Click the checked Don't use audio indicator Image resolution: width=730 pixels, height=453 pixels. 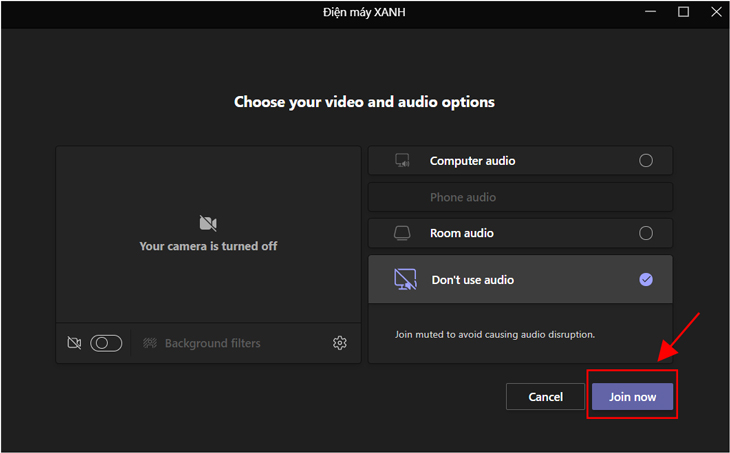[646, 279]
